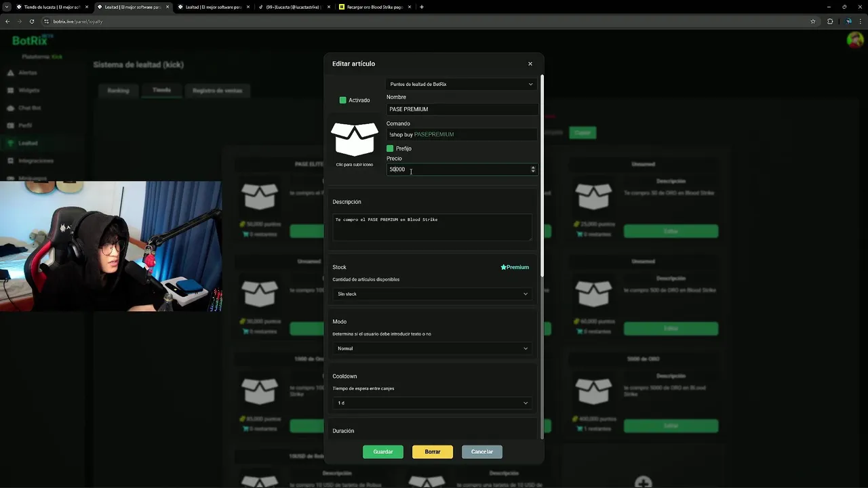
Task: Toggle the Activado checkbox
Action: (343, 100)
